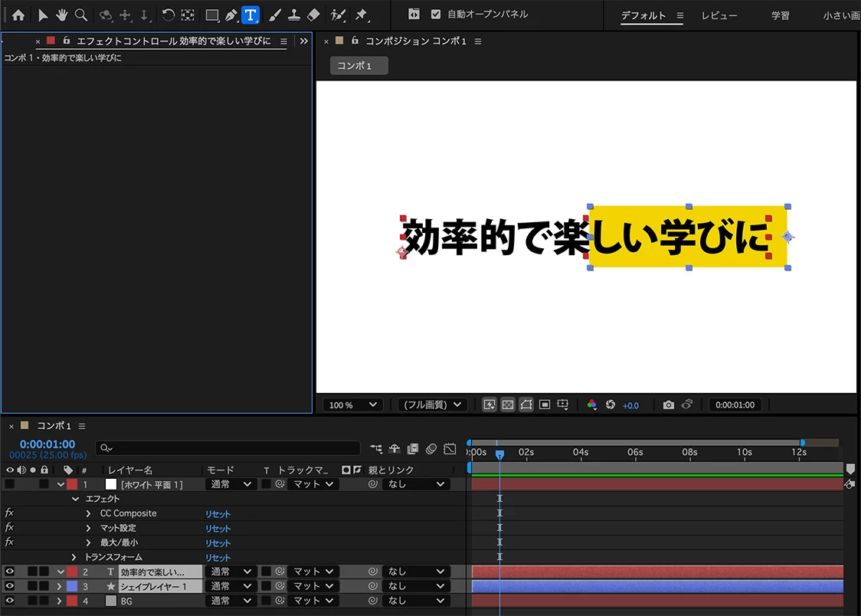The height and width of the screenshot is (616, 861).
Task: Switch to the レビュー workspace
Action: (719, 15)
